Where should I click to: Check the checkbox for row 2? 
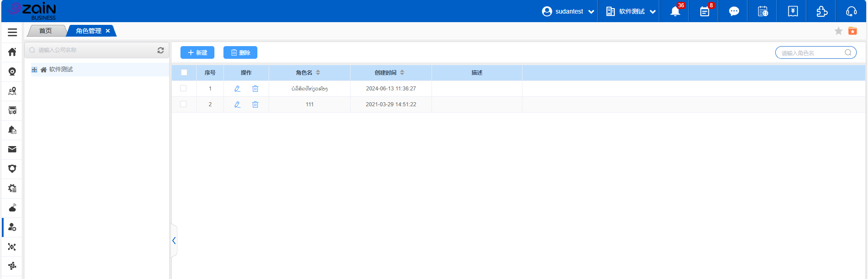(x=183, y=104)
